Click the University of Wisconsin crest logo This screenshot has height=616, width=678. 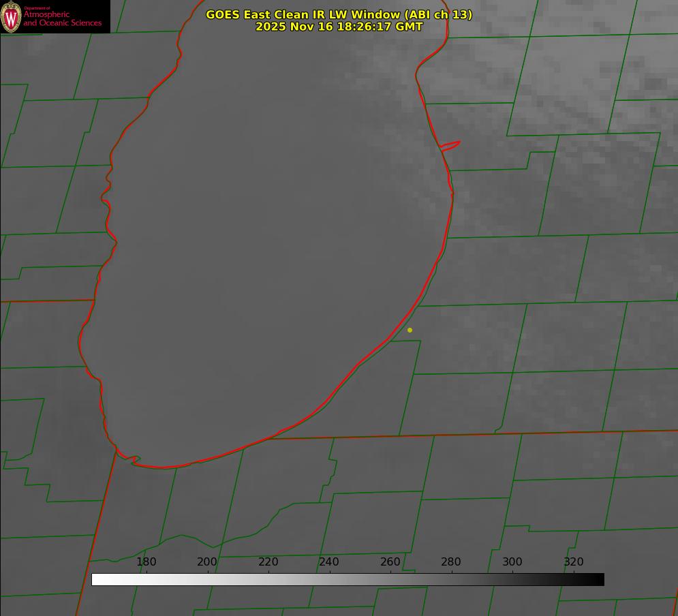tap(11, 16)
